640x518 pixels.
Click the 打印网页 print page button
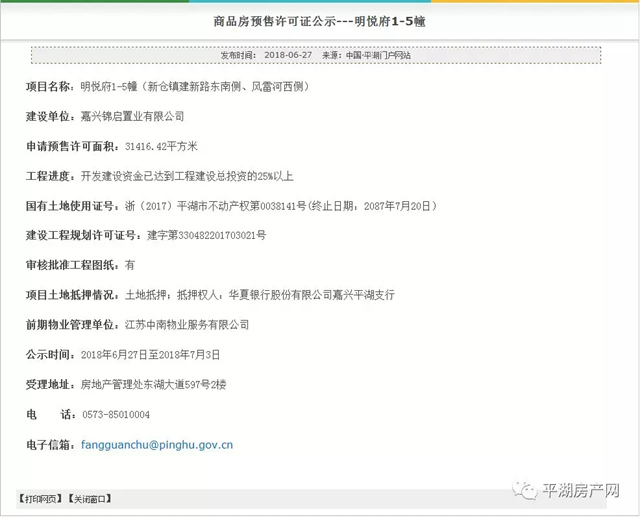pos(39,498)
